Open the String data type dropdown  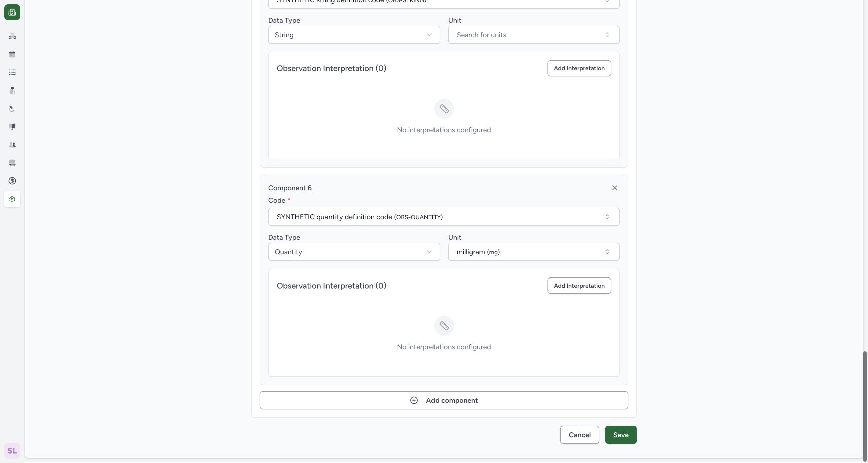pyautogui.click(x=354, y=35)
